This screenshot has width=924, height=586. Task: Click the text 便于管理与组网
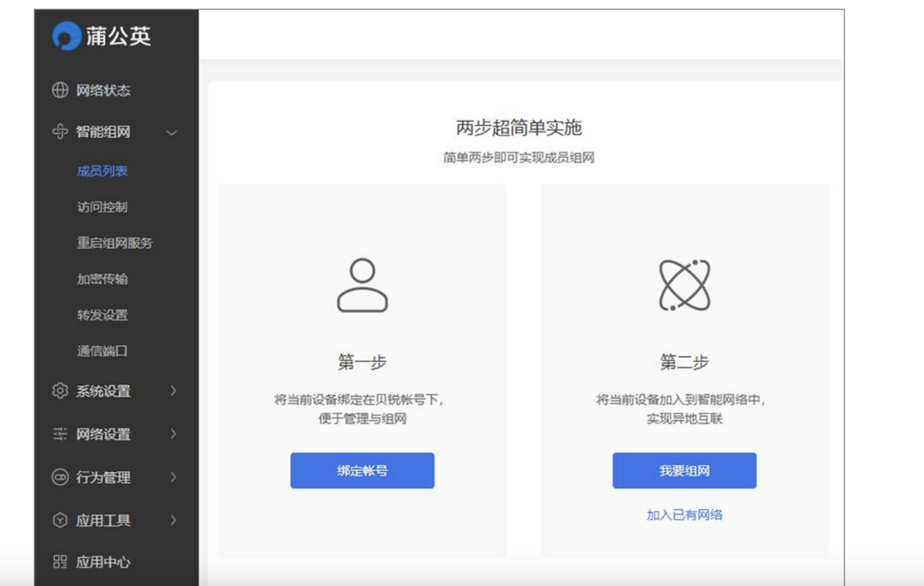tap(362, 420)
